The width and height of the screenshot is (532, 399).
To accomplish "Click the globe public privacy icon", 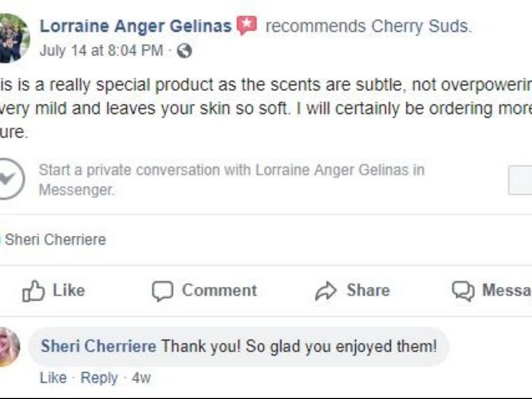I will point(184,51).
